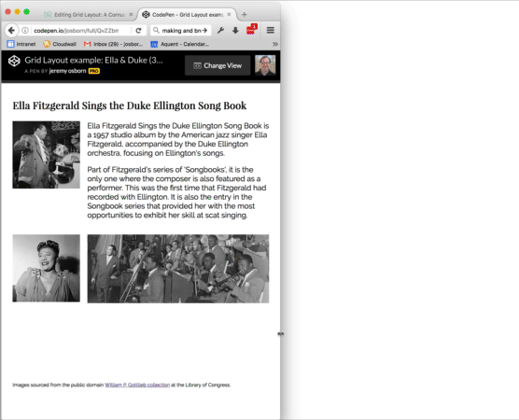
Task: Open the hamburger browser menu
Action: click(271, 31)
